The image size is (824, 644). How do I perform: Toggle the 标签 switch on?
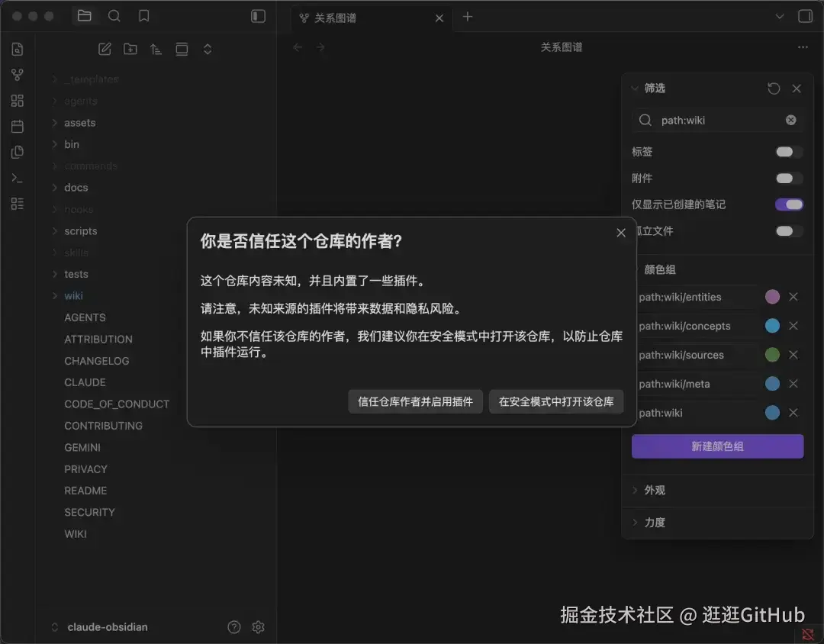coord(789,152)
